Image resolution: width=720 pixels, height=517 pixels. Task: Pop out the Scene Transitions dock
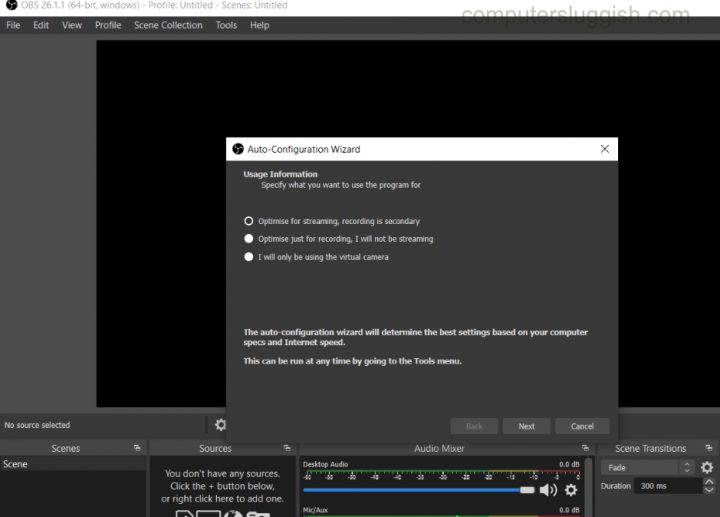point(709,448)
